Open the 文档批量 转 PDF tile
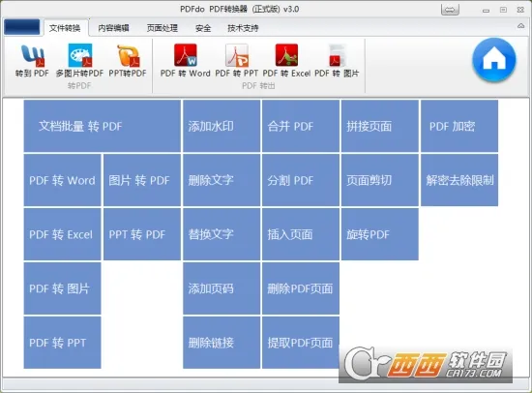This screenshot has width=532, height=393. point(103,126)
